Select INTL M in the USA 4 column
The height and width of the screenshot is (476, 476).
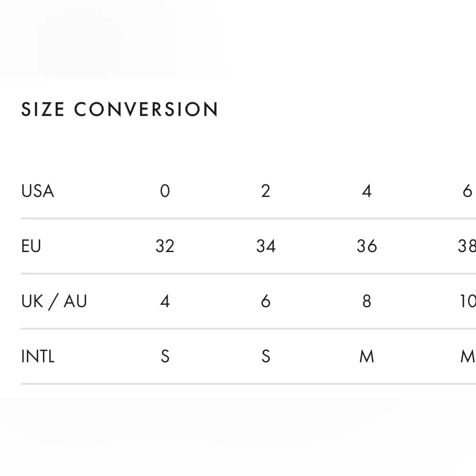366,356
